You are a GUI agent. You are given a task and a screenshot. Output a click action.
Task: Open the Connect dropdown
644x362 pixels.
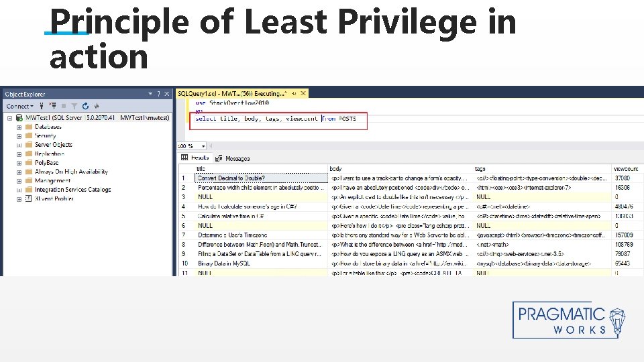pos(19,106)
